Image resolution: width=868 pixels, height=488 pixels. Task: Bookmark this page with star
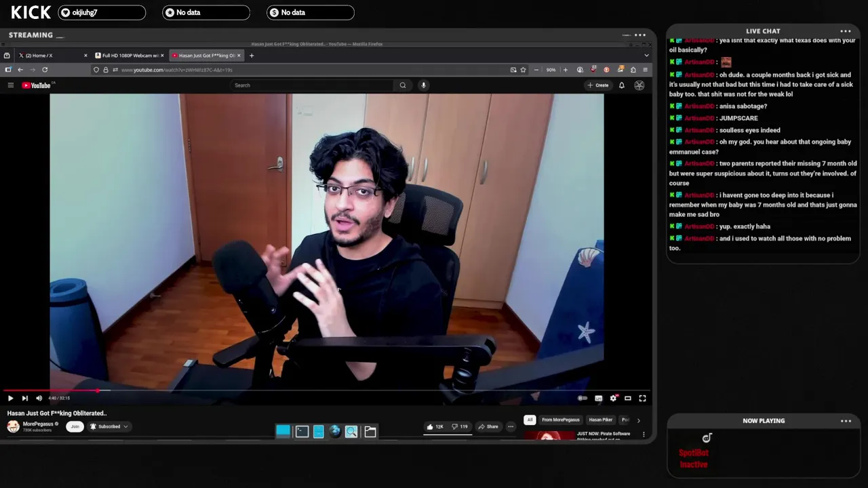(523, 70)
